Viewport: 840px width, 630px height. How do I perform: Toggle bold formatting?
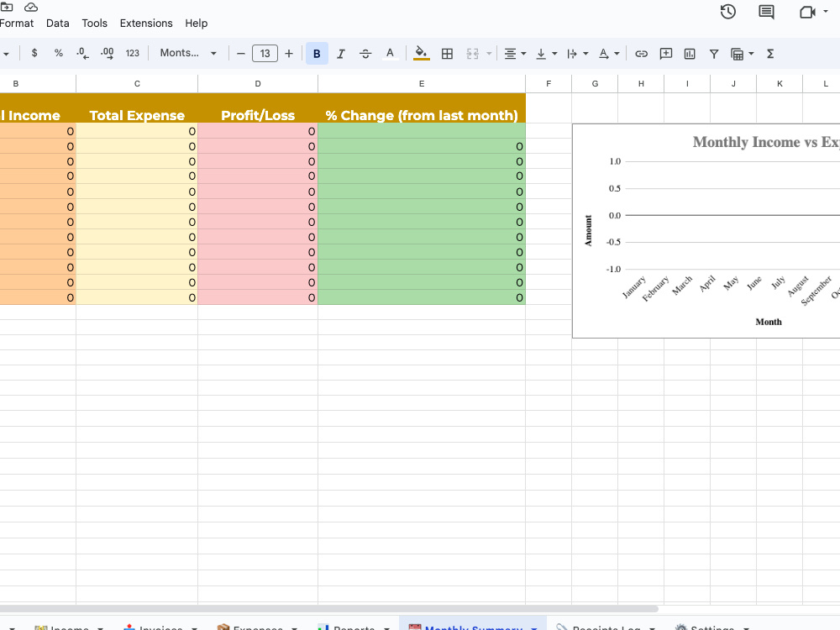pos(317,54)
